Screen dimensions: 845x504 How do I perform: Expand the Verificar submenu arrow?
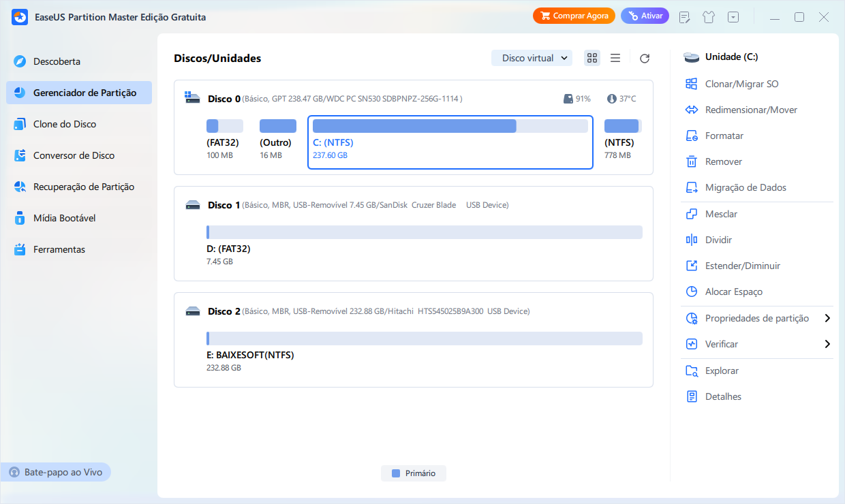827,344
